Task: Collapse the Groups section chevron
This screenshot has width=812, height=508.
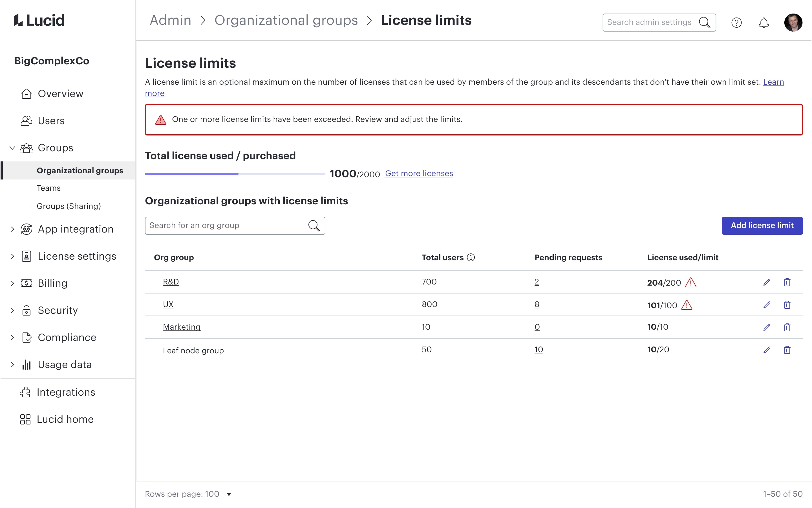Action: tap(12, 148)
